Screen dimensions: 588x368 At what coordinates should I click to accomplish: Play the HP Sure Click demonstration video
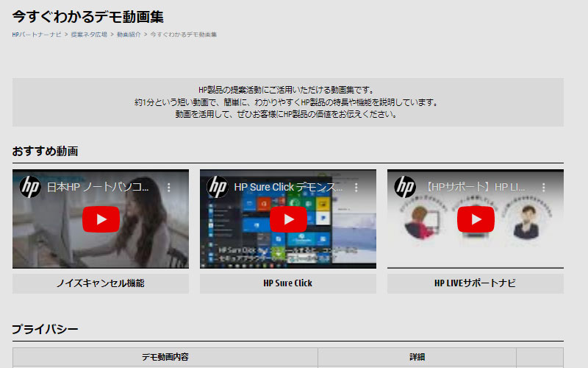[288, 219]
